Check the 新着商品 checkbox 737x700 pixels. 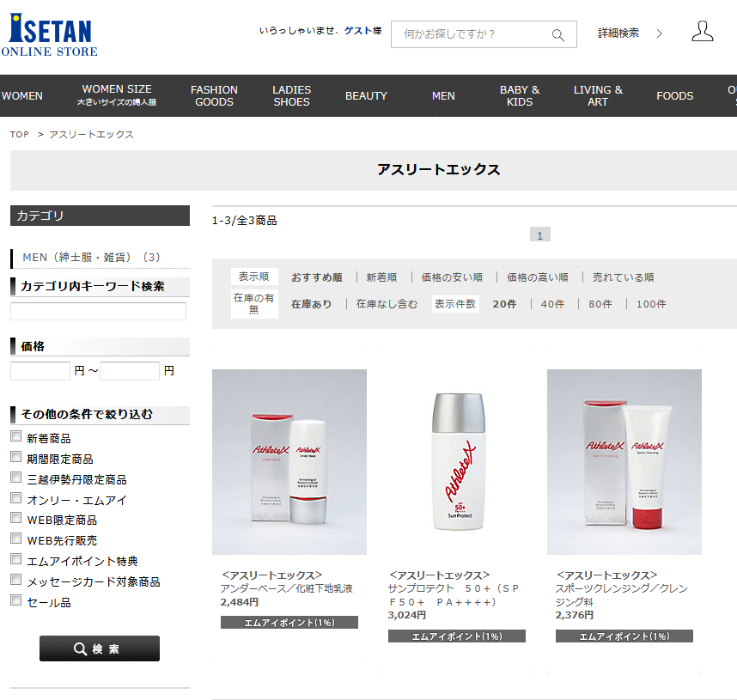(x=16, y=435)
